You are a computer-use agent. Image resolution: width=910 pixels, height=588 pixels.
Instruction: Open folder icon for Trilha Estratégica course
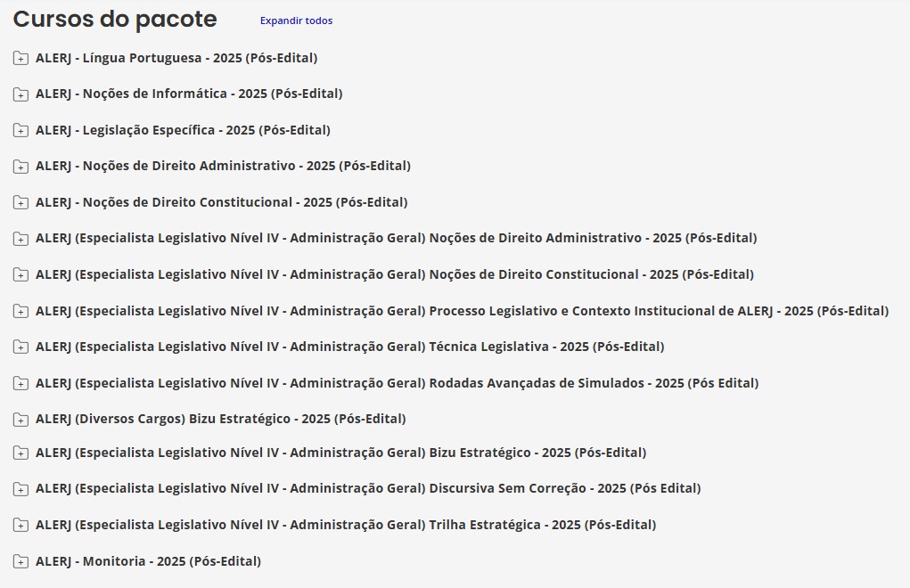[x=20, y=526]
